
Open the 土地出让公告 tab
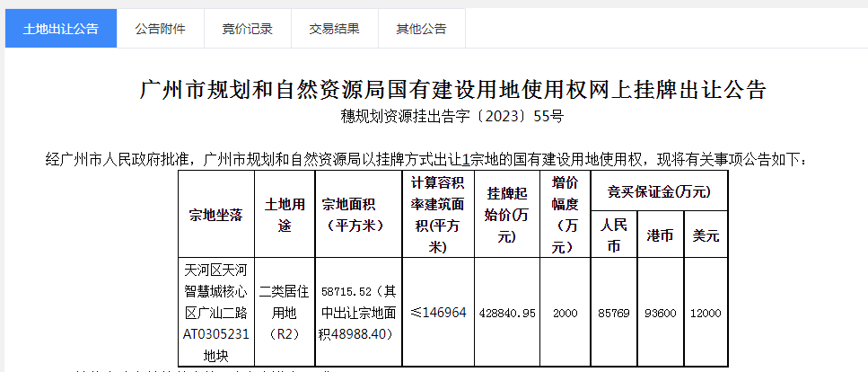[x=61, y=29]
